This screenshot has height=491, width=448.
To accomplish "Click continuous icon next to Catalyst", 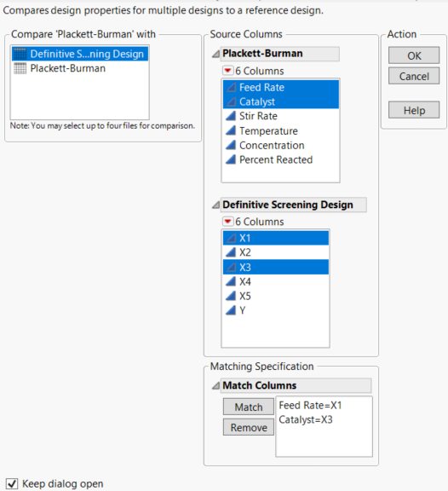I will point(231,101).
